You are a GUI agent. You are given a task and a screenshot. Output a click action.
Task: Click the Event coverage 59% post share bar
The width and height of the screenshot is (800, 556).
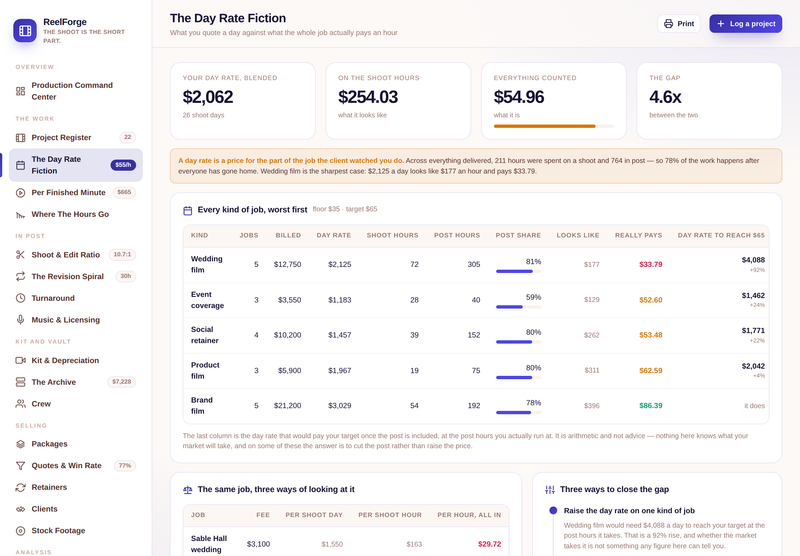(518, 307)
